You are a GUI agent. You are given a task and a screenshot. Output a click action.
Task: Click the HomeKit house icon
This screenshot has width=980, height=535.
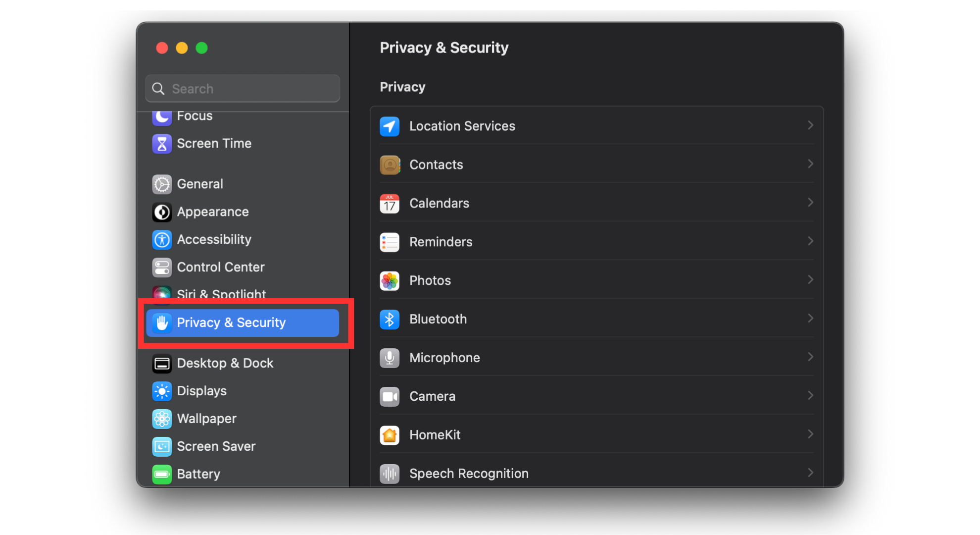390,435
